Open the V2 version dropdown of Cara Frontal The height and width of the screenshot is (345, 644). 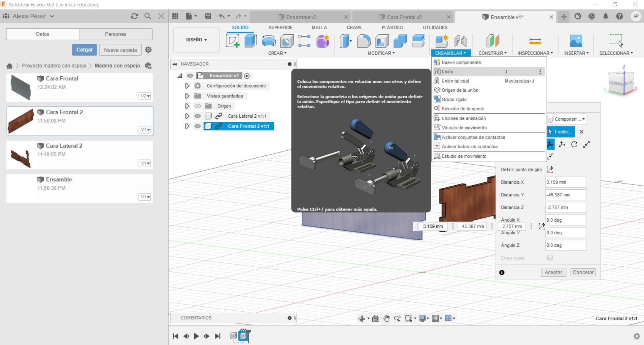coord(145,96)
